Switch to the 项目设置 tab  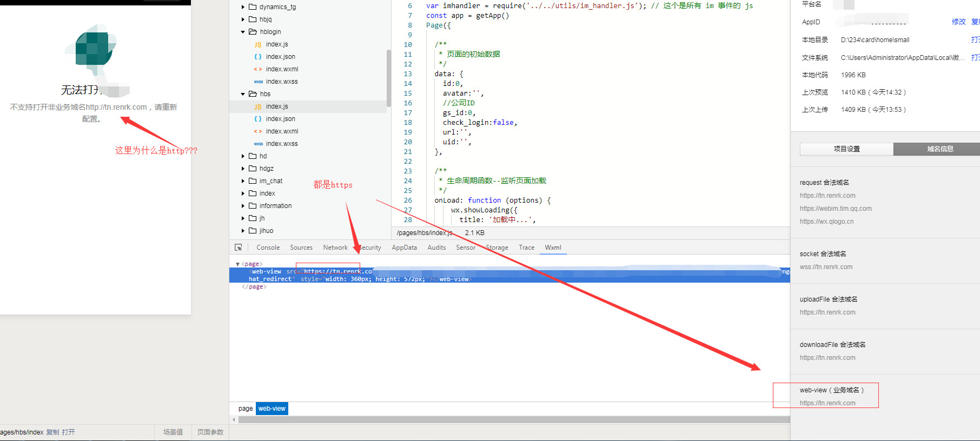[x=846, y=149]
